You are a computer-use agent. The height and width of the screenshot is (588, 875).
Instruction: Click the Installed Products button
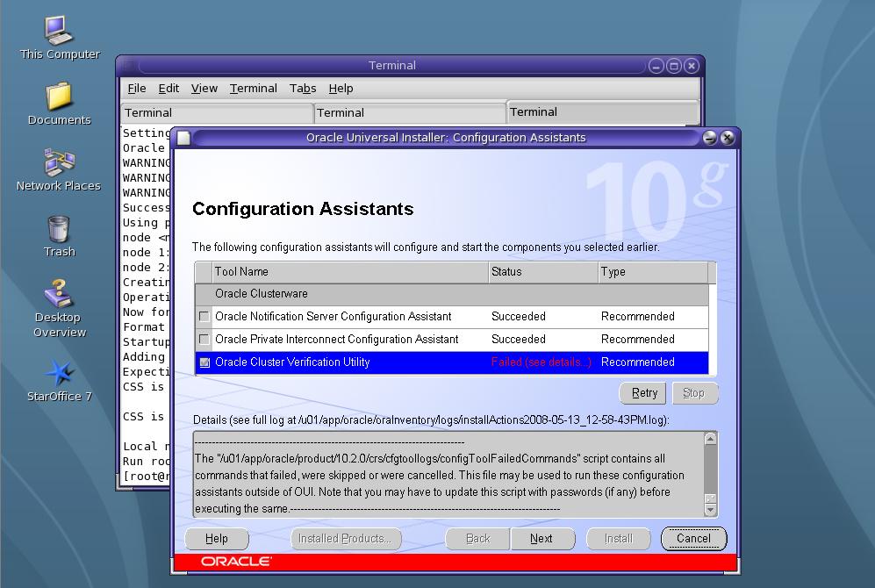(346, 539)
